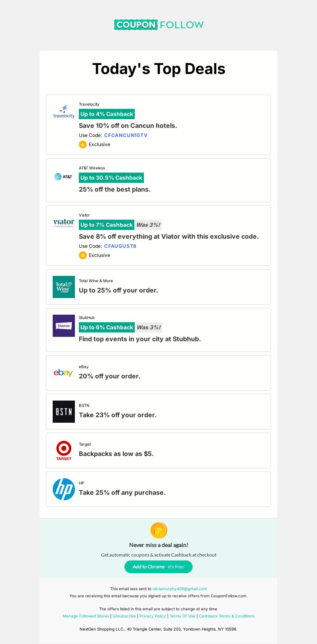The width and height of the screenshot is (317, 644).
Task: Click the Target bullseye logo
Action: click(x=64, y=450)
